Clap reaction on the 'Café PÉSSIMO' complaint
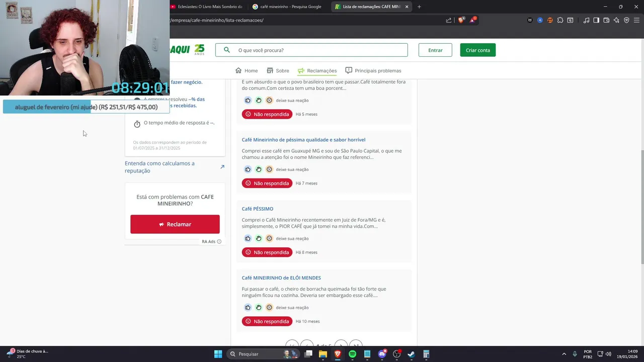Screen dimensions: 644x362 (x=259, y=238)
